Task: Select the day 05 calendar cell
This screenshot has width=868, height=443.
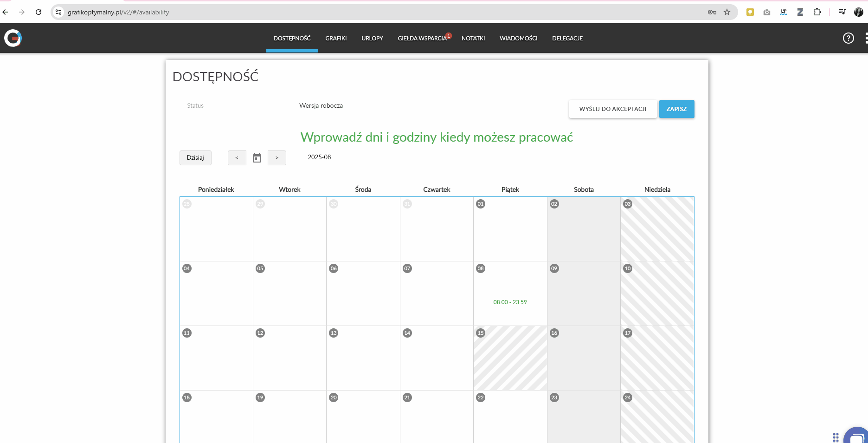Action: (289, 293)
